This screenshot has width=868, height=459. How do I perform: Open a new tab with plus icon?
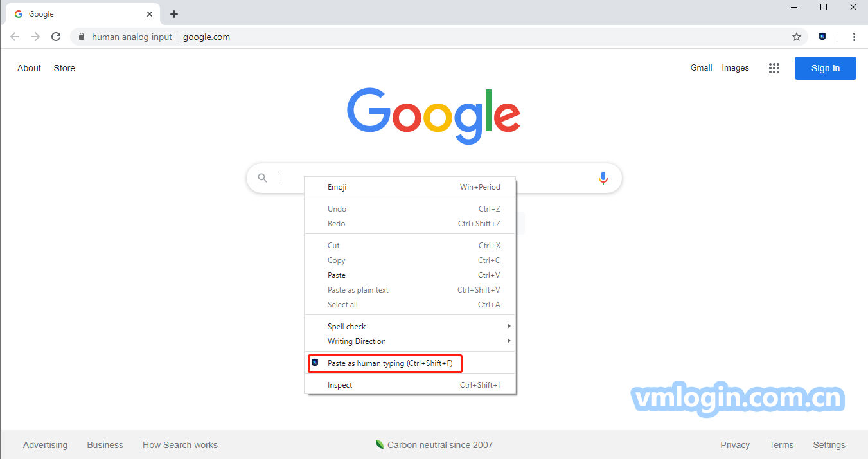(x=174, y=14)
